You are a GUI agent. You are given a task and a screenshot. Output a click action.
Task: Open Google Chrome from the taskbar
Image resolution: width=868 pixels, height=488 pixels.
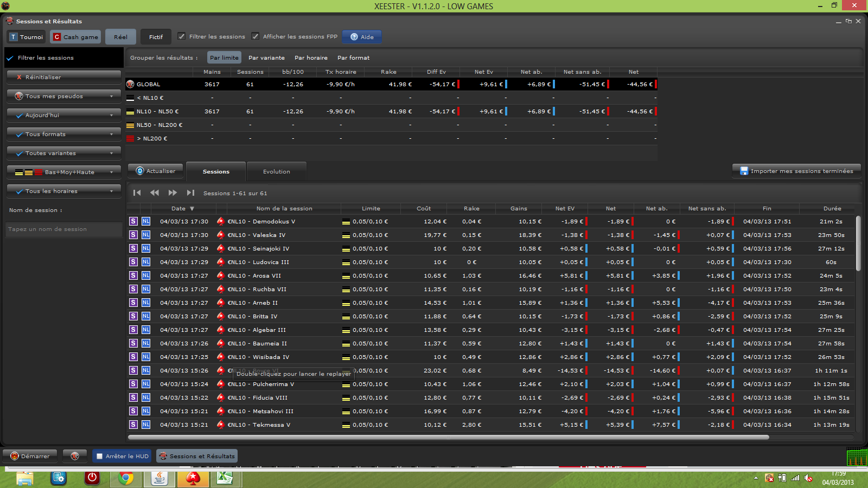[126, 478]
